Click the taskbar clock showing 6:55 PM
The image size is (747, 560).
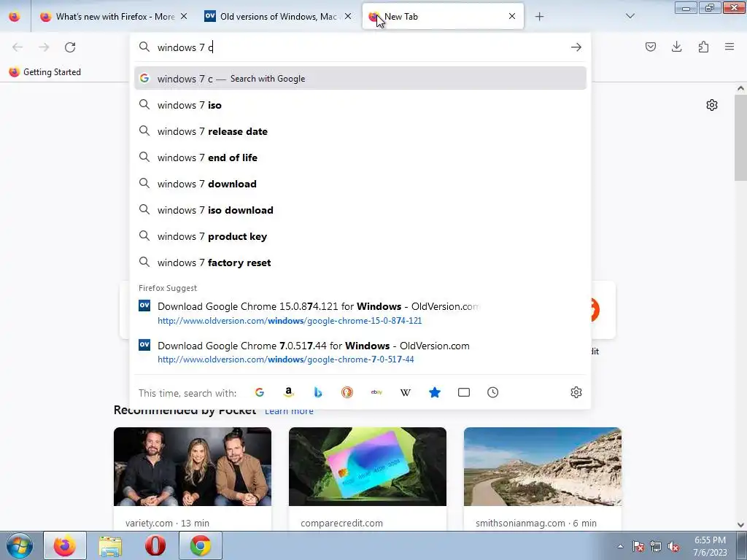pyautogui.click(x=710, y=546)
